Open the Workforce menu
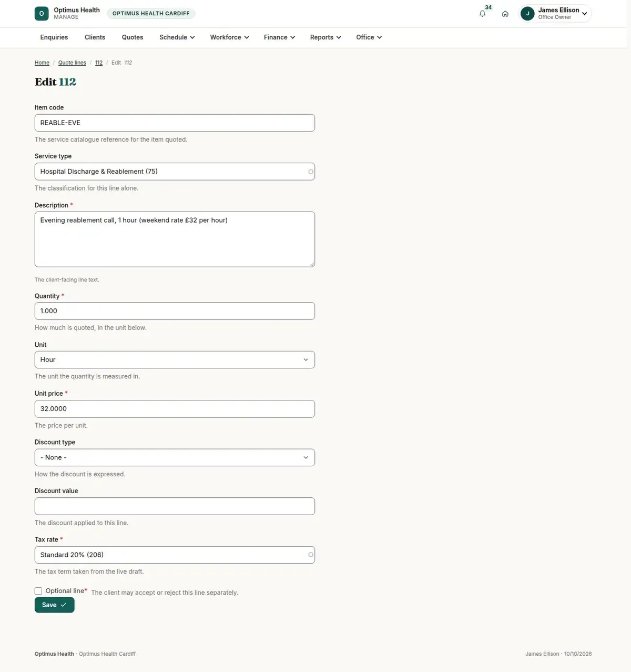 (229, 37)
